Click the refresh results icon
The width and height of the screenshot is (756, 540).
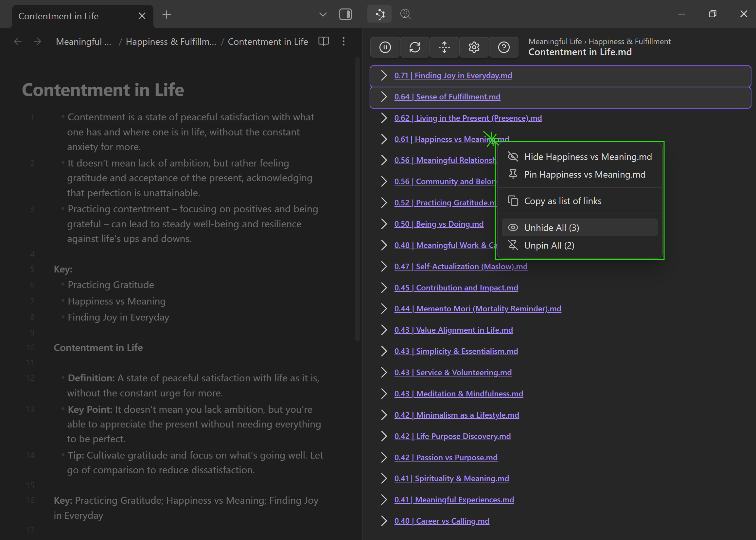[414, 47]
